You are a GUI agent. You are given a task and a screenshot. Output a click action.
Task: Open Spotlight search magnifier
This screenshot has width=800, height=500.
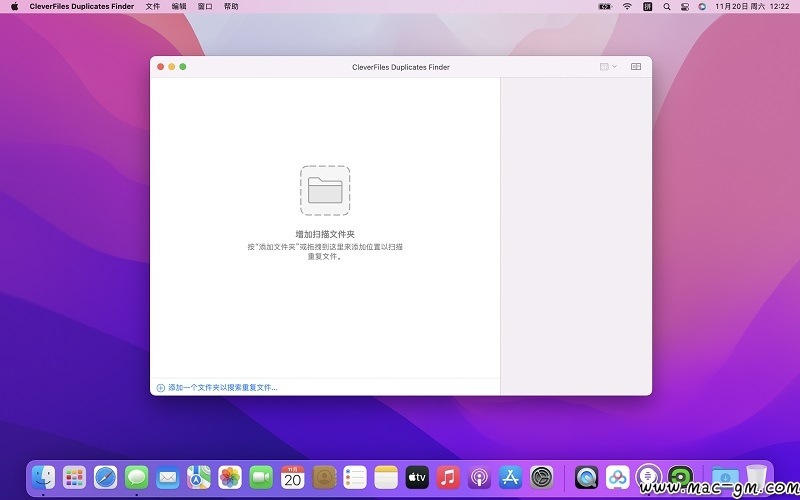point(667,7)
